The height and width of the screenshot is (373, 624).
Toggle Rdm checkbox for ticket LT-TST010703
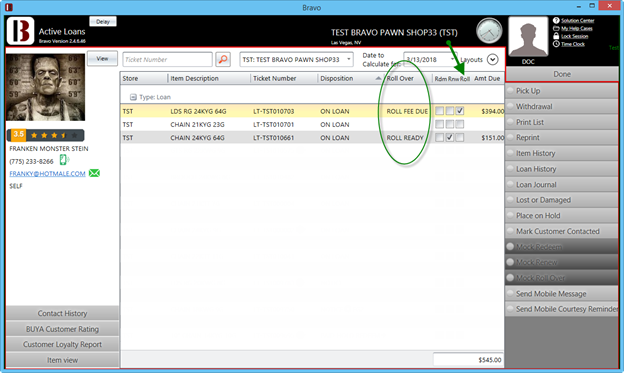[x=439, y=111]
